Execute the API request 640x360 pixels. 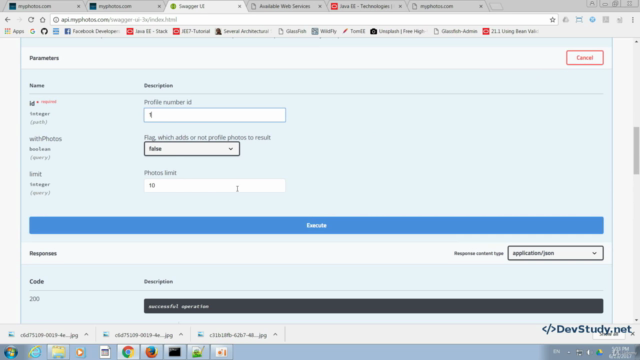point(316,225)
